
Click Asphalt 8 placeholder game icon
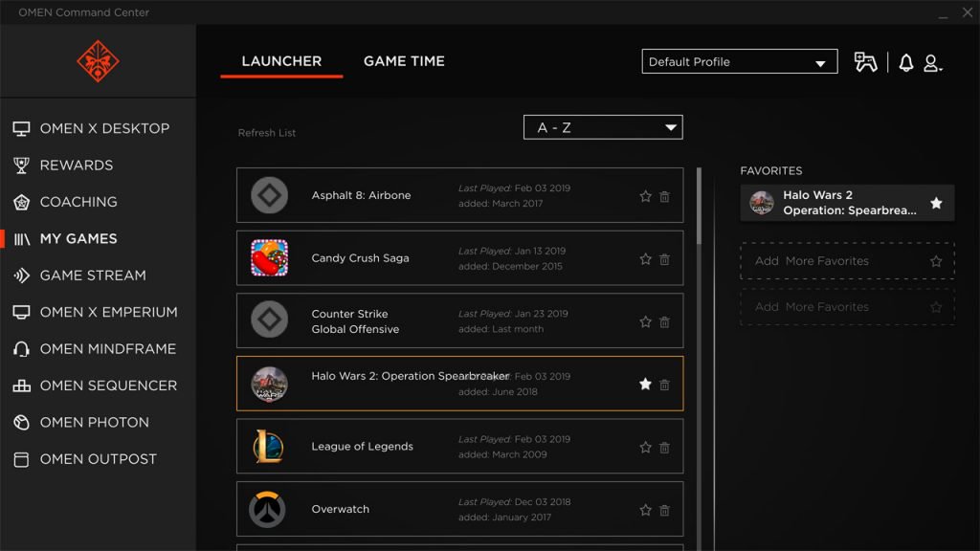(x=269, y=195)
